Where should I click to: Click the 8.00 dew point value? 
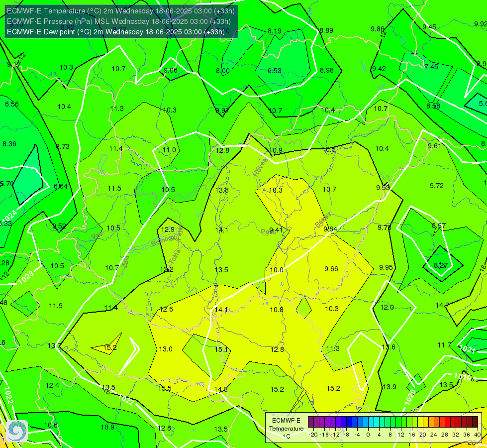223,71
